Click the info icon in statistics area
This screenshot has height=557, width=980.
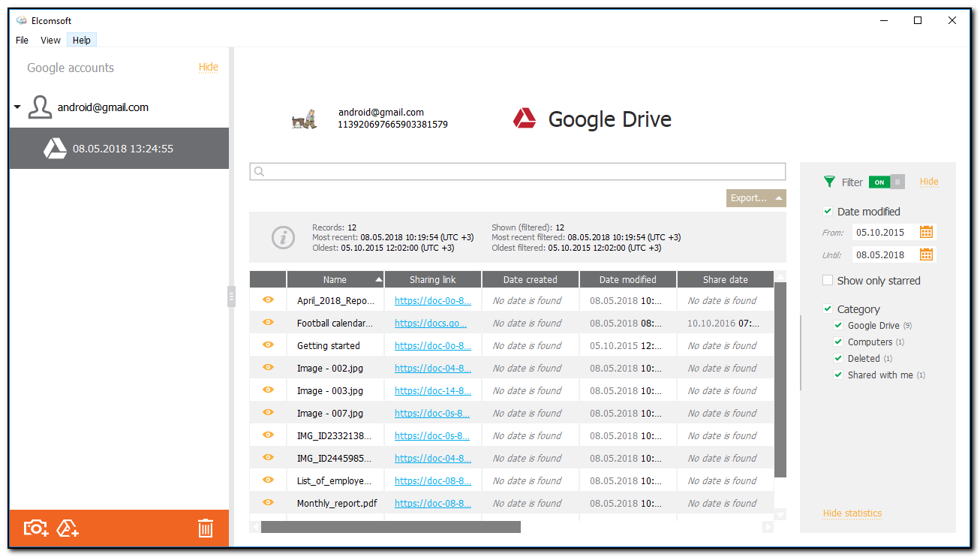coord(283,238)
